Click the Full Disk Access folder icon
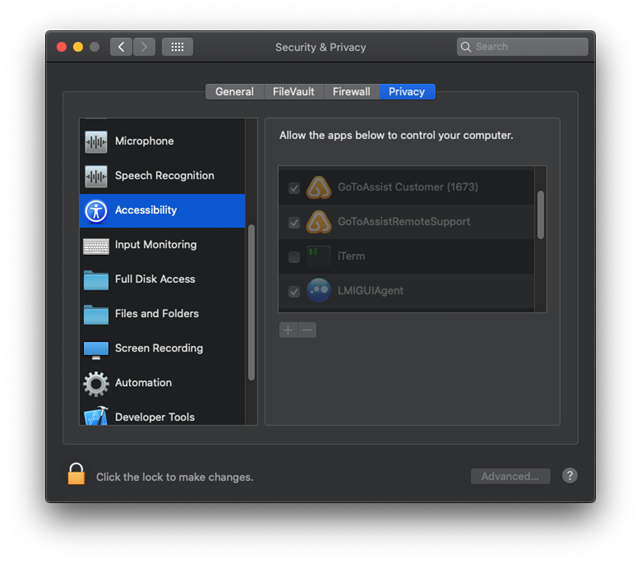The image size is (641, 563). click(x=96, y=280)
